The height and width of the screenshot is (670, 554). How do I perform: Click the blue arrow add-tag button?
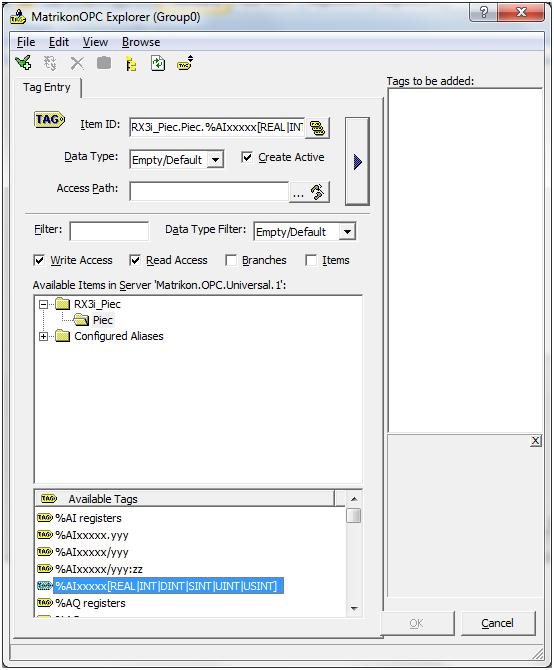[357, 162]
